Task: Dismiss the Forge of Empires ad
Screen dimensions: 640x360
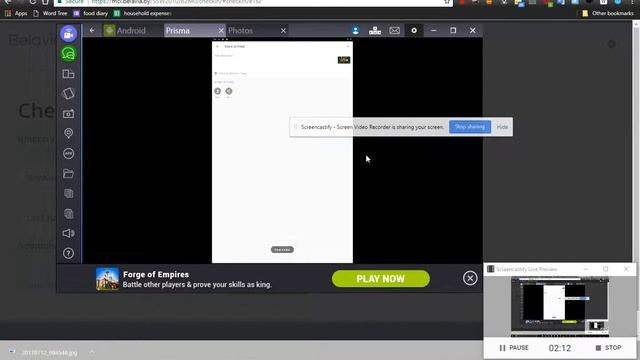Action: coord(470,278)
